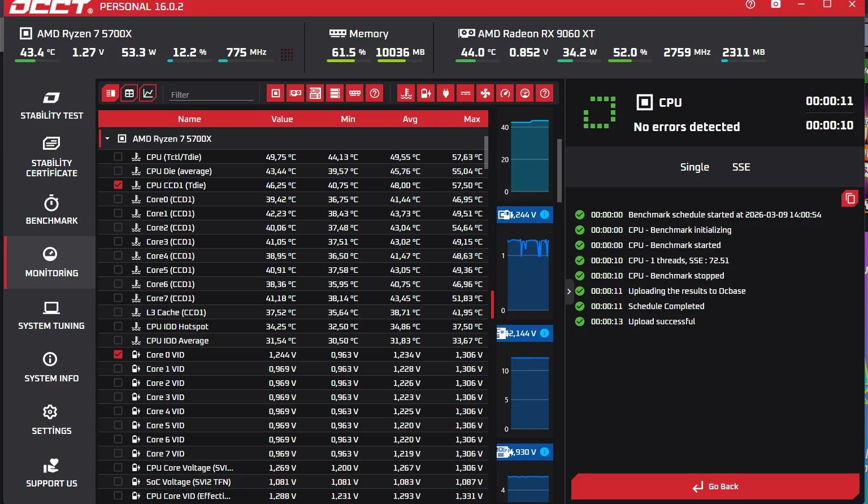Click the question-mark filter at the toolbar's end
868x504 pixels.
tap(545, 93)
